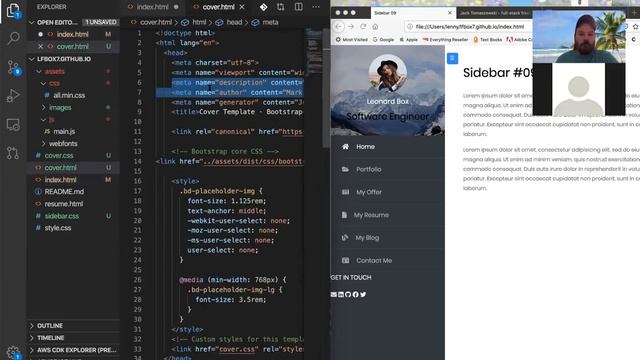The width and height of the screenshot is (640, 360).
Task: Open the Search view in activity bar
Action: point(13,38)
